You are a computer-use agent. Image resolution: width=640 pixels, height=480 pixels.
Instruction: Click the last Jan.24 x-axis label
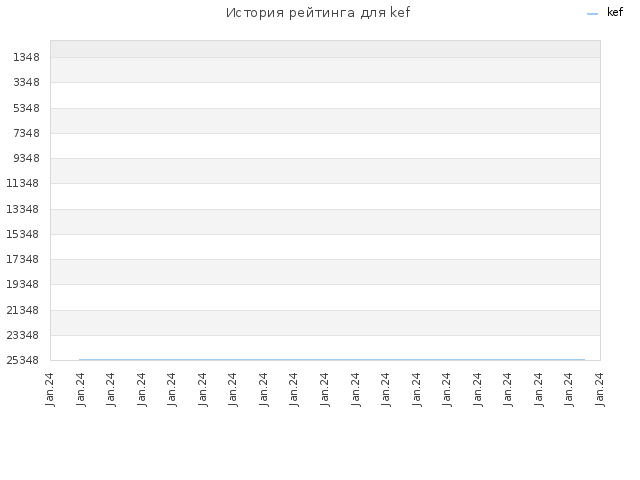[599, 389]
